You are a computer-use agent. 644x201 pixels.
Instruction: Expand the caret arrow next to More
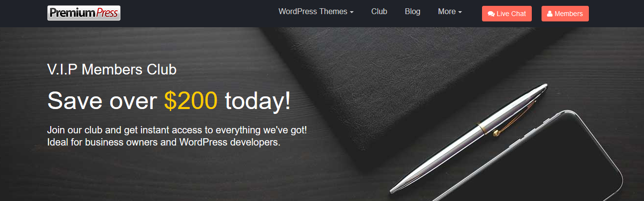pos(460,12)
